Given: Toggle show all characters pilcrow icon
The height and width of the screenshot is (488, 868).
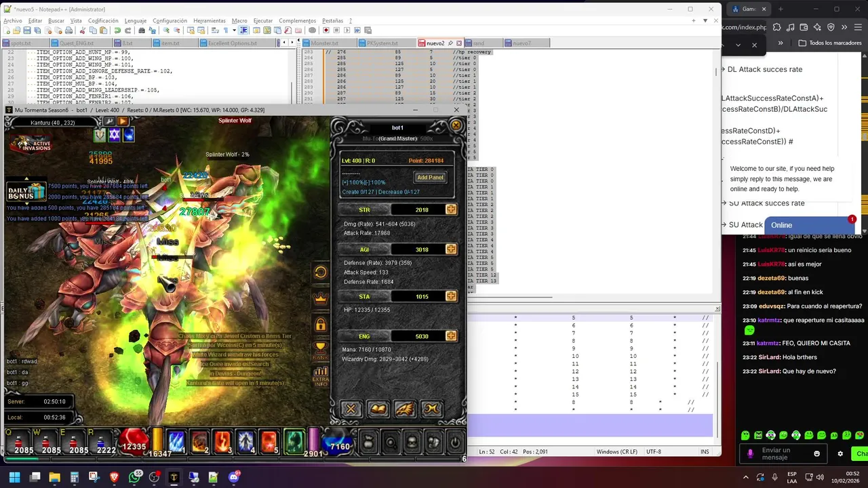Looking at the screenshot, I should tap(226, 30).
